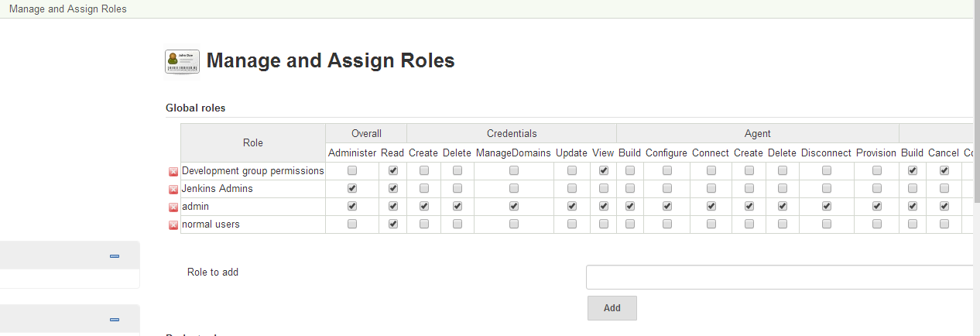Viewport: 980px width, 336px height.
Task: Delete the admin role via red X
Action: coord(173,207)
